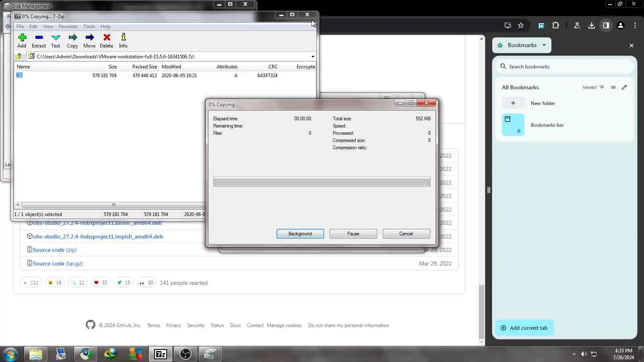Screen dimensions: 644x362
Task: Switch bookmarks list view style
Action: [x=613, y=87]
